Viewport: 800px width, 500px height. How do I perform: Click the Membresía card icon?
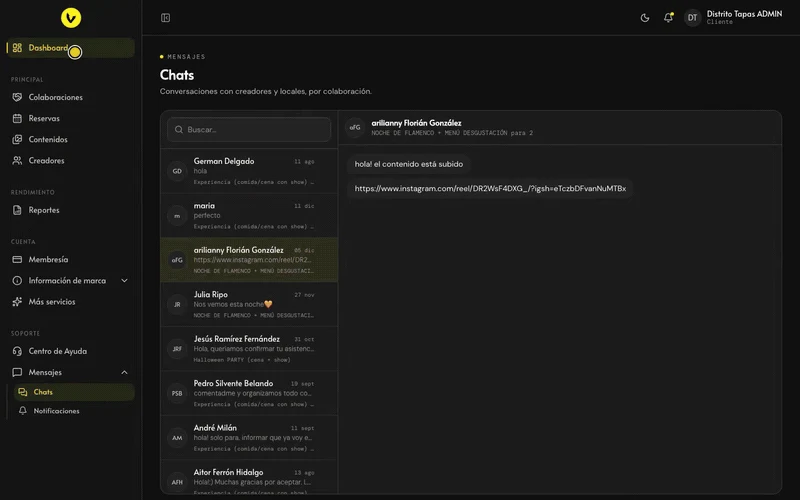pyautogui.click(x=17, y=260)
